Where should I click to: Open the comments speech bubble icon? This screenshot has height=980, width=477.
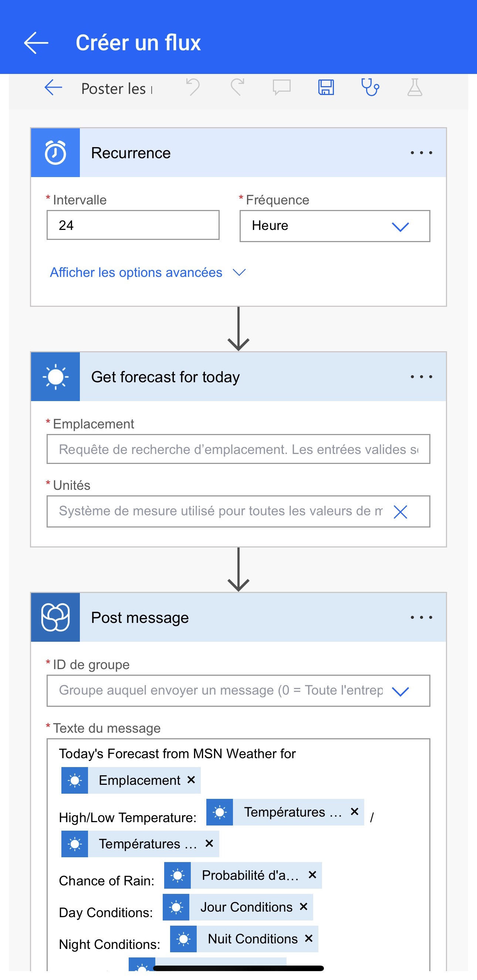tap(281, 88)
